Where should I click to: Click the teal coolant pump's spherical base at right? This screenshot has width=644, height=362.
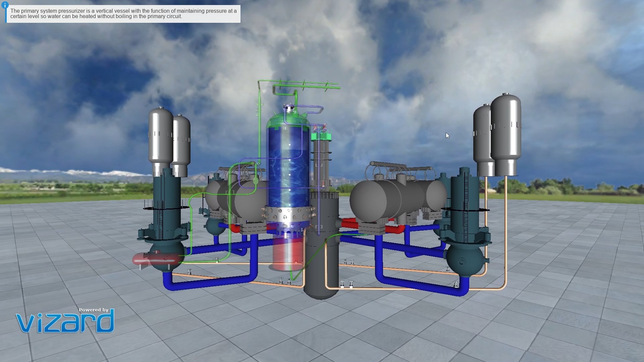click(x=465, y=260)
